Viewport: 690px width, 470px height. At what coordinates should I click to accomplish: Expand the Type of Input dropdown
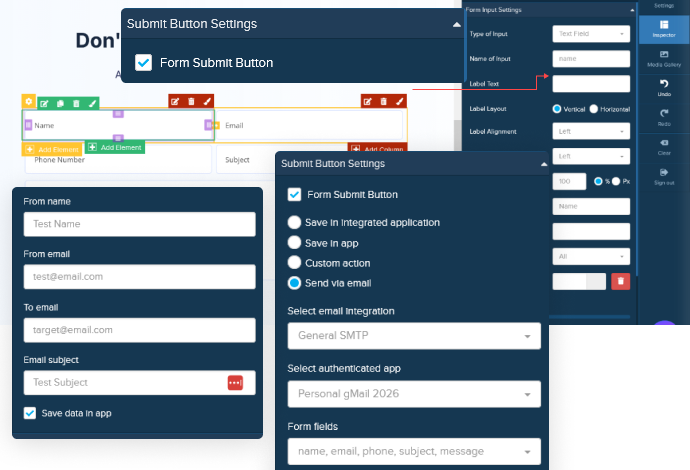pos(590,33)
